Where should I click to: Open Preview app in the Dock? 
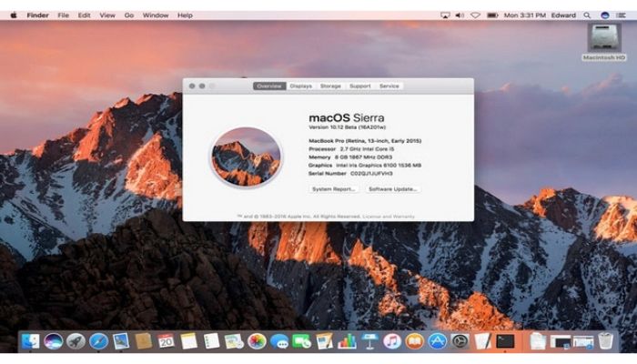(x=121, y=341)
